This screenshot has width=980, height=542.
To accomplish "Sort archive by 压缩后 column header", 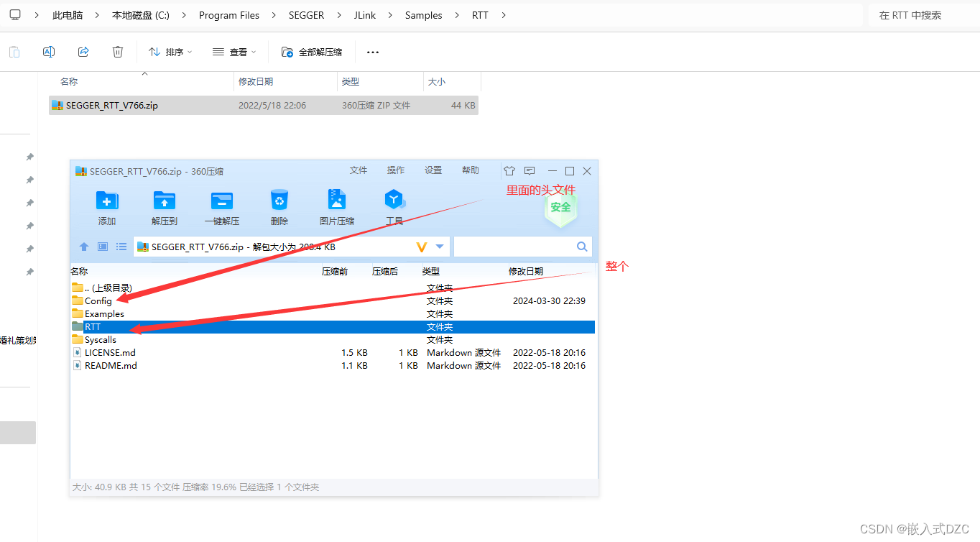I will click(385, 272).
